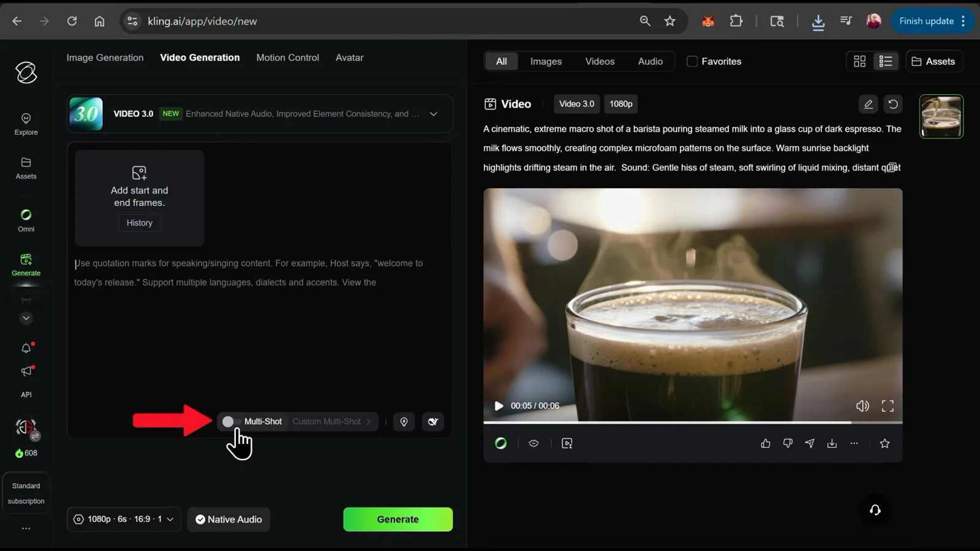
Task: Expand the Custom Multi-Shot options
Action: coord(331,422)
